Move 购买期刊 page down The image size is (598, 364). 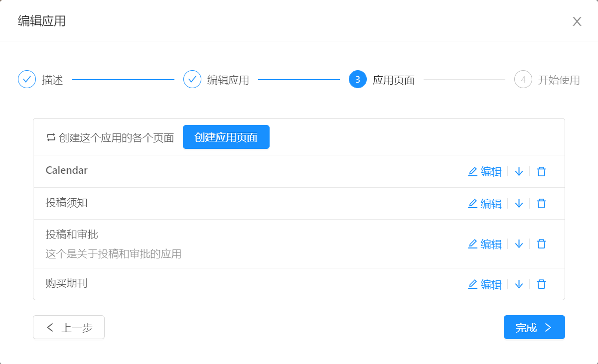(x=519, y=284)
